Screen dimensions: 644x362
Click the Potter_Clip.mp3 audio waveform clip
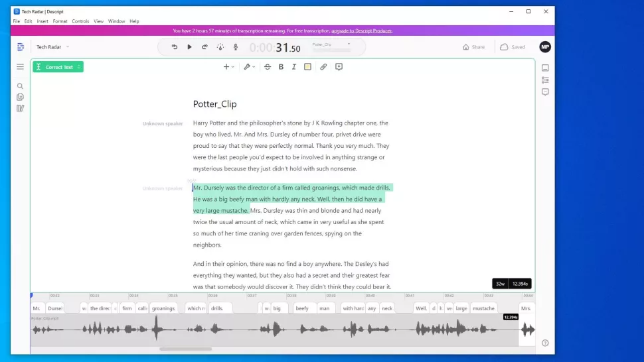pyautogui.click(x=274, y=330)
